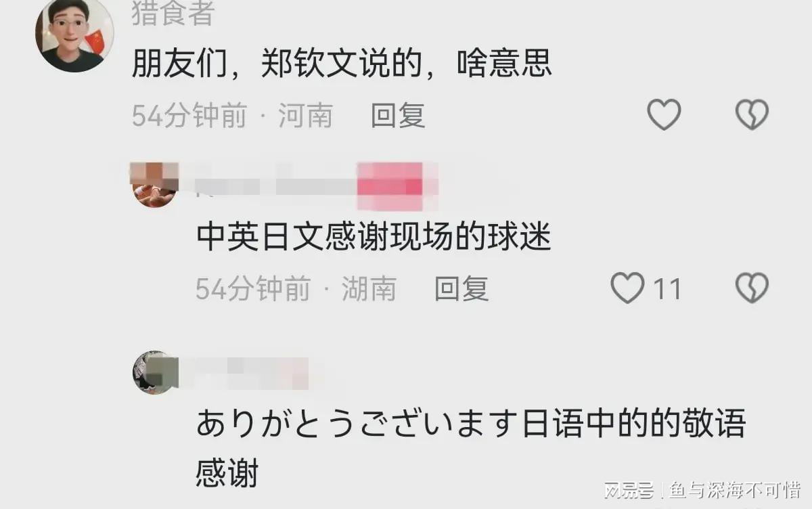
Task: Select the reply text 中英日文感谢现场的球迷
Action: coord(374,238)
